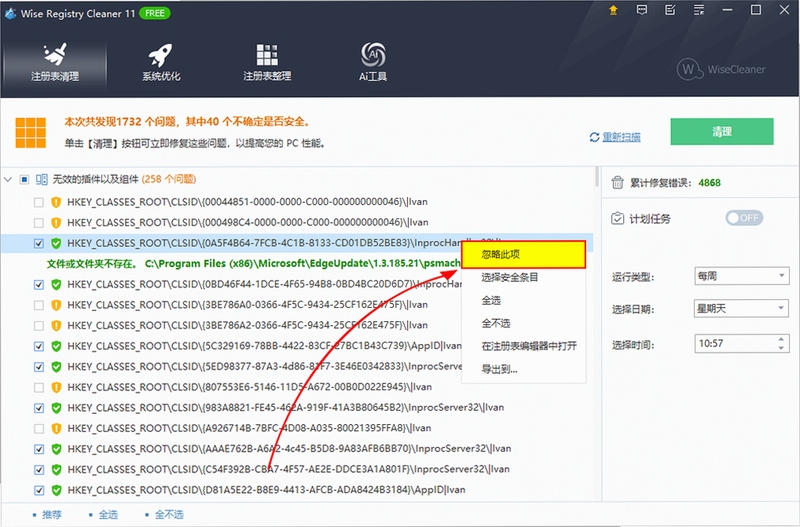Uncheck the {0BD46F44-1DCE...} entry checkbox

(x=39, y=285)
